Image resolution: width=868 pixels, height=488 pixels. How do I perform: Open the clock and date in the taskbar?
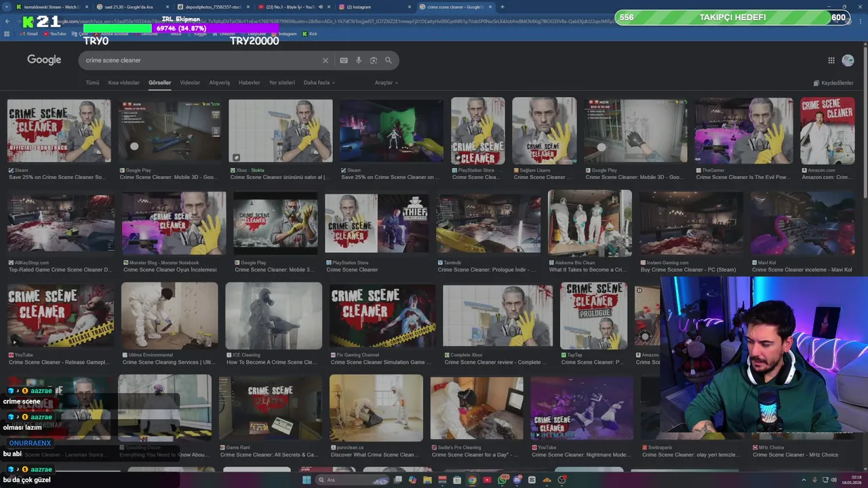coord(851,480)
